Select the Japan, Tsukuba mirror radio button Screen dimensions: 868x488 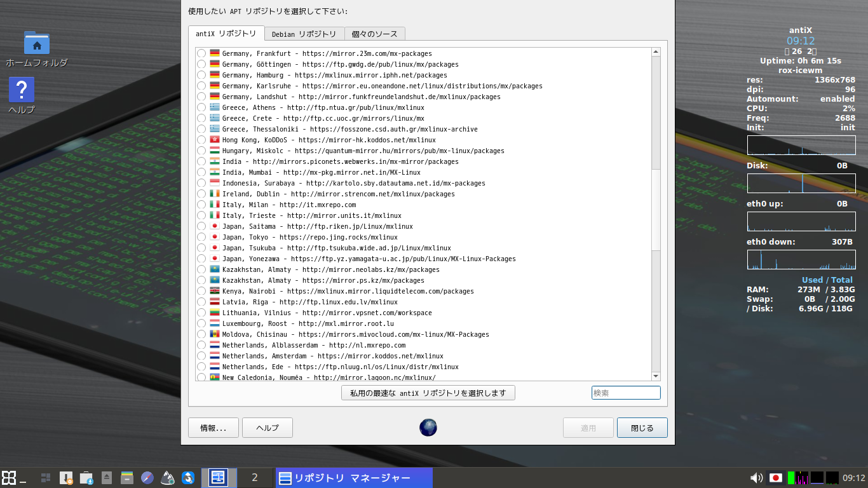(201, 248)
